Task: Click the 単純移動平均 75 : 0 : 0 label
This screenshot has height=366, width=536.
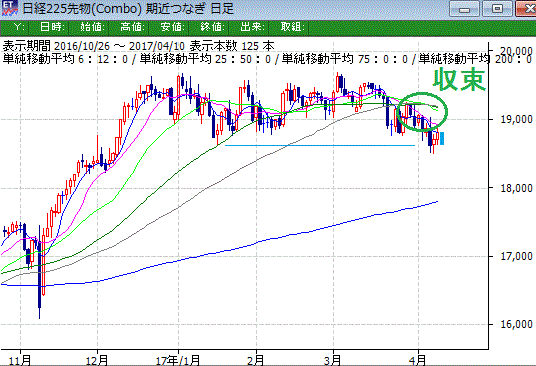Action: [345, 59]
